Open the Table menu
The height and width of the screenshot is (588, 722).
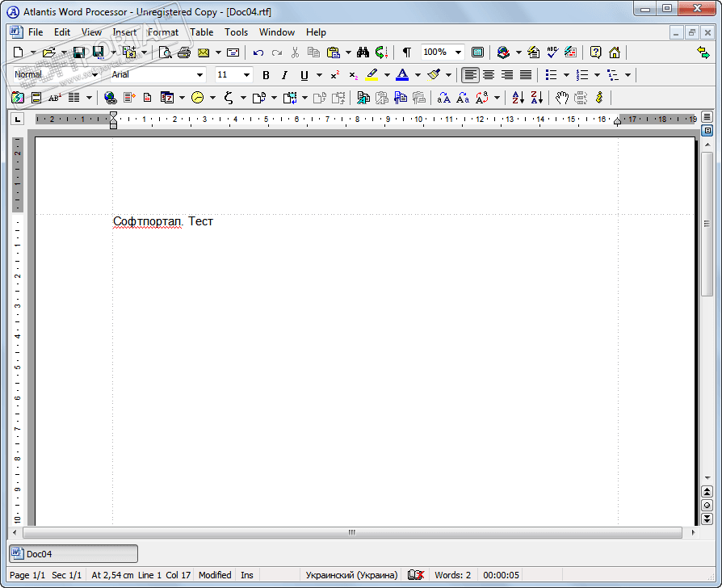pyautogui.click(x=202, y=32)
